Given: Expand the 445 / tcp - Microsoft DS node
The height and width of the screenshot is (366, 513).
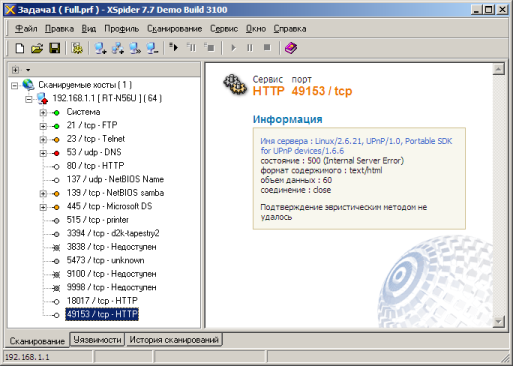Looking at the screenshot, I should (x=43, y=207).
